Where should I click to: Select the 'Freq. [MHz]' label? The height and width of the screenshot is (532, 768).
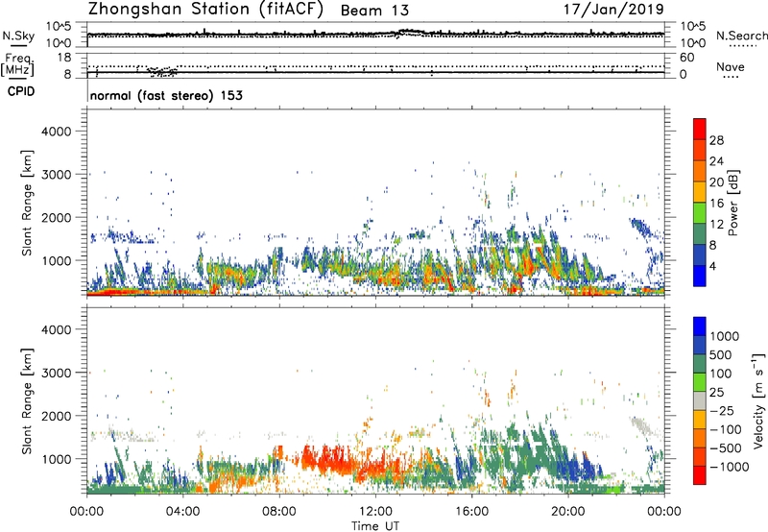(x=18, y=65)
